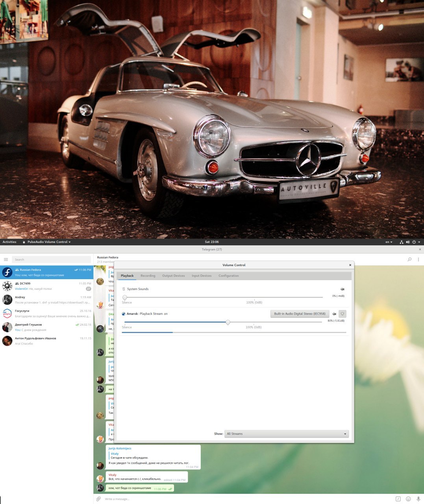
Task: Open the emoji picker smiley icon
Action: 408,499
